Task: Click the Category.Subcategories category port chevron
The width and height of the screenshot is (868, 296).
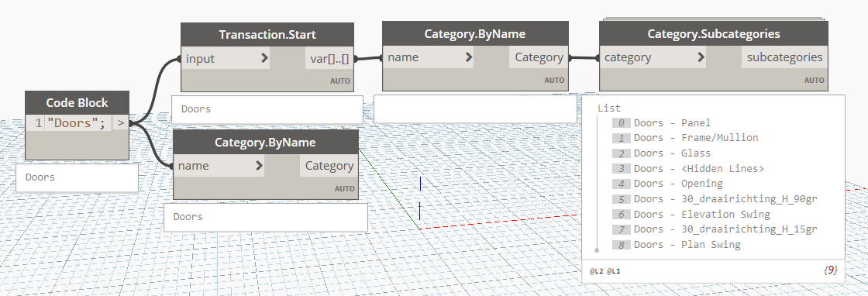Action: pos(701,57)
